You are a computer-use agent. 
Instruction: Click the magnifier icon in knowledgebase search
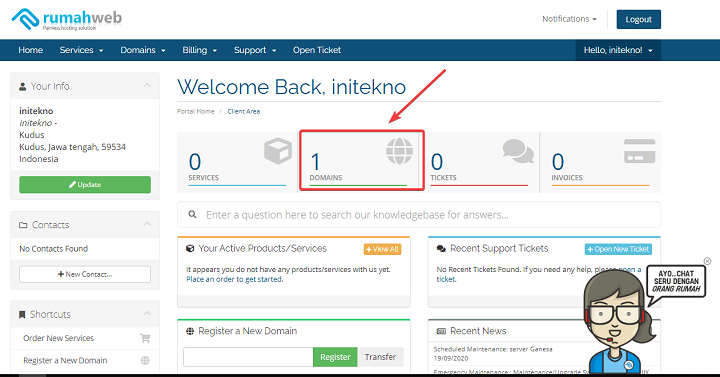pos(192,214)
